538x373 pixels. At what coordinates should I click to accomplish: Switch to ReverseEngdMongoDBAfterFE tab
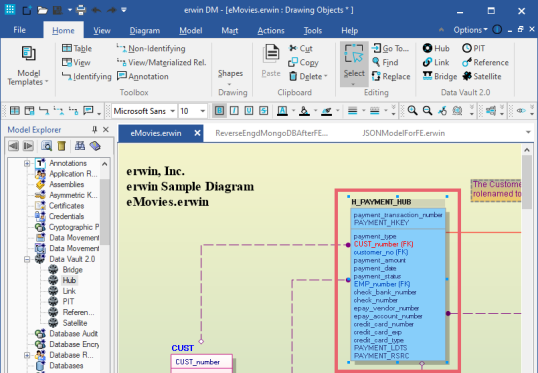coord(271,133)
